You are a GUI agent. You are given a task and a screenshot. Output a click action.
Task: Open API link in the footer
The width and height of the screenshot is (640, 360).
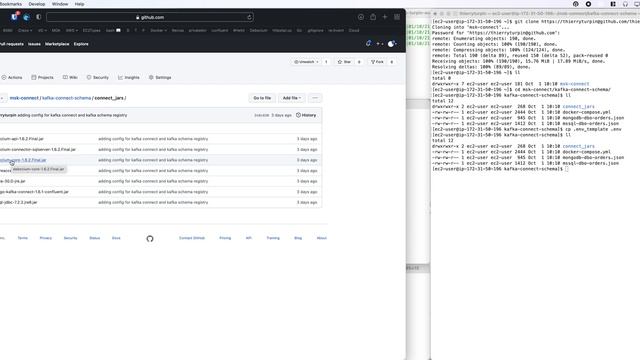249,238
